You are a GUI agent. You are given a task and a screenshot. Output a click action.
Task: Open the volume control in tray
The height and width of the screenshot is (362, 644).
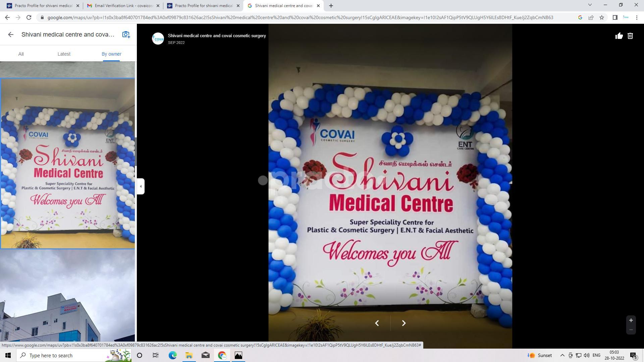[x=587, y=355]
